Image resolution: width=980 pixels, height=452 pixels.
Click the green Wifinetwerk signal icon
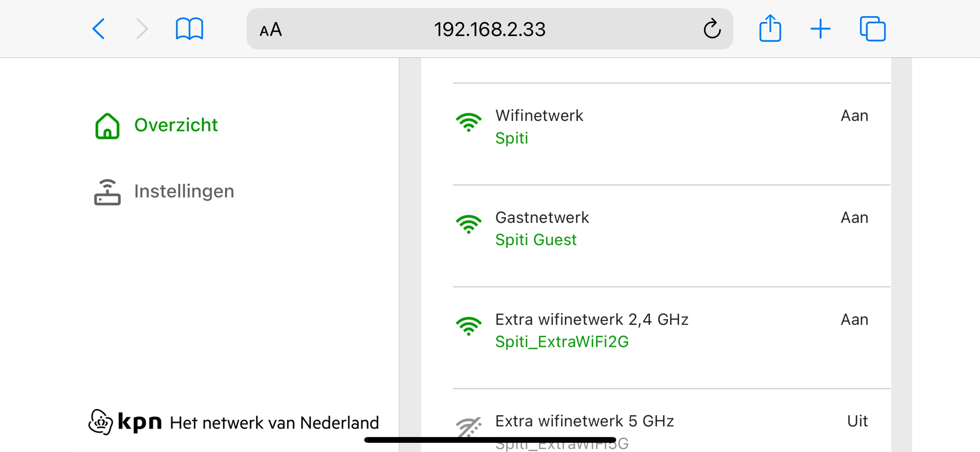(x=468, y=123)
